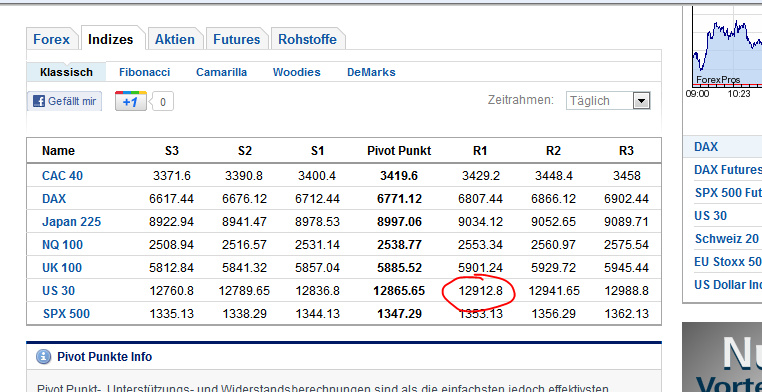Click the Japan 225 S3 value 8922.94
The width and height of the screenshot is (762, 392).
pyautogui.click(x=172, y=222)
